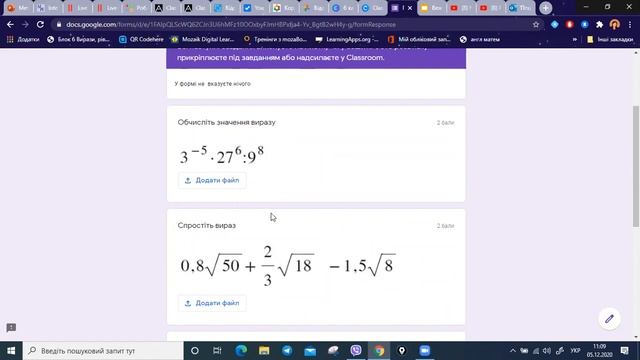This screenshot has height=360, width=640.
Task: Click the volume speaker tray icon
Action: [547, 351]
